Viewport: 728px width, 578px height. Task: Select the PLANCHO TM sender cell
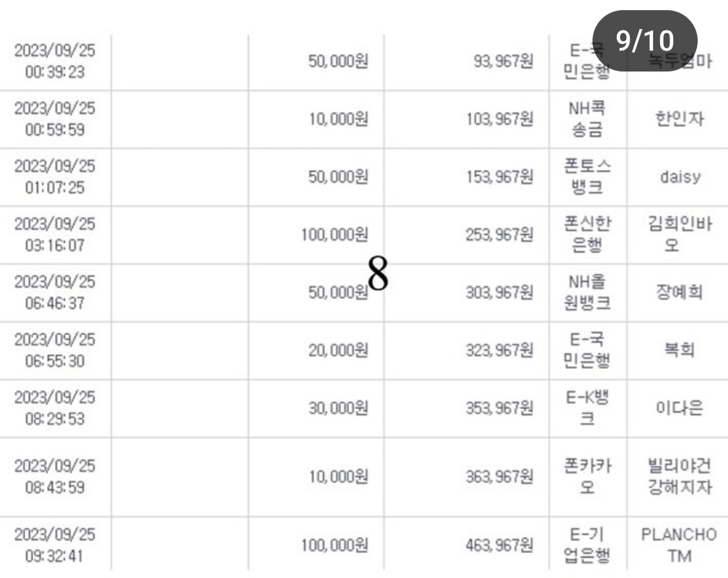679,545
